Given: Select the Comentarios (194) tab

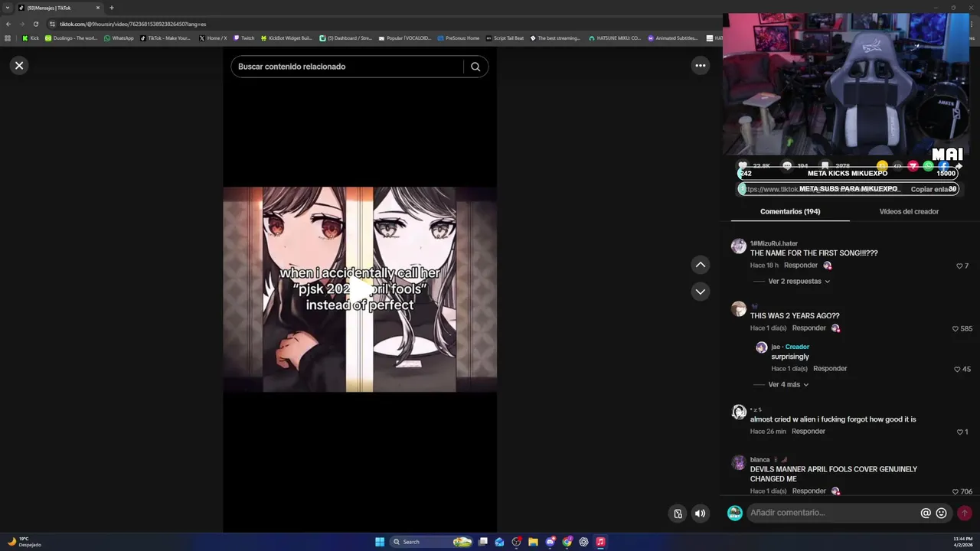Looking at the screenshot, I should [x=790, y=211].
